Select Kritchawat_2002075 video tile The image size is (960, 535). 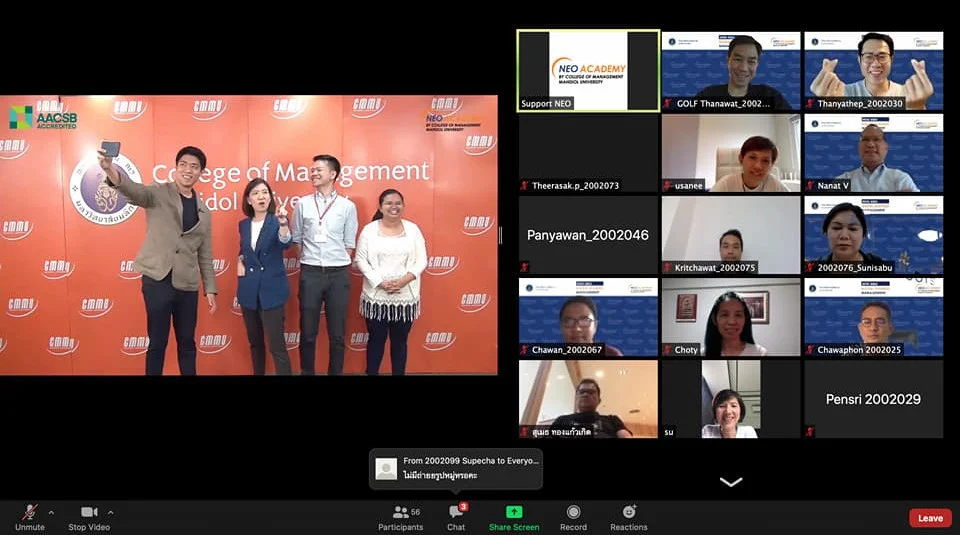(731, 235)
